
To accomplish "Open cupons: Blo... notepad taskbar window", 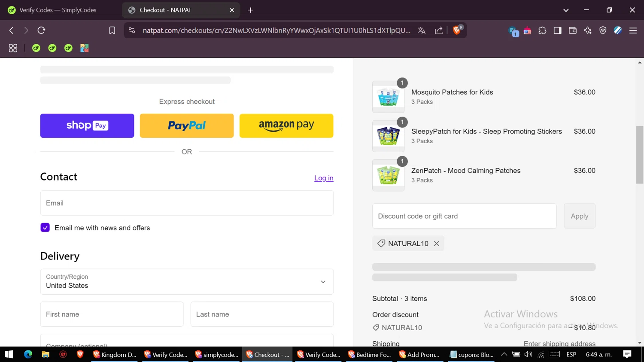I will point(471,354).
